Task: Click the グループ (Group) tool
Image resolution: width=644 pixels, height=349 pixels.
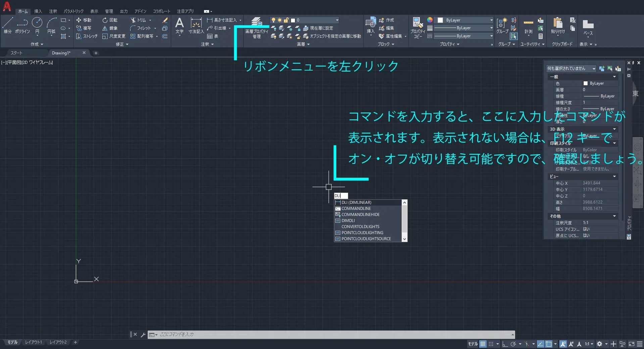Action: [x=502, y=26]
